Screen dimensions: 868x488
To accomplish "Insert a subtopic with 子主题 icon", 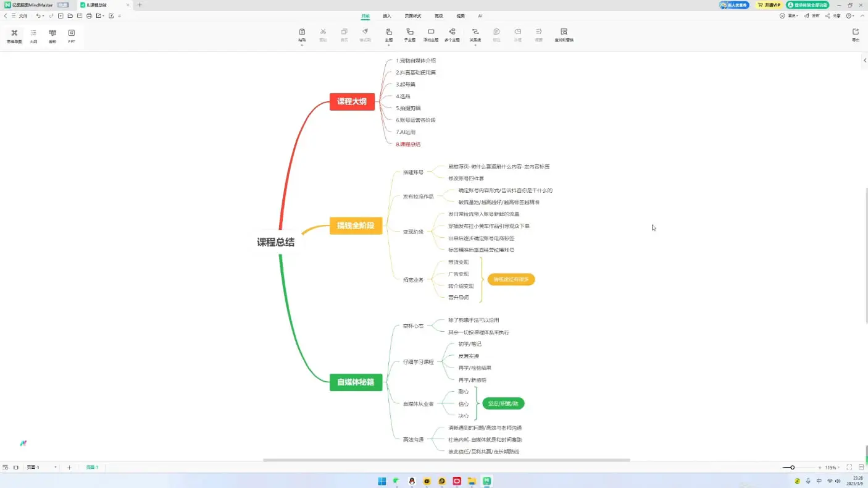I will click(x=409, y=35).
